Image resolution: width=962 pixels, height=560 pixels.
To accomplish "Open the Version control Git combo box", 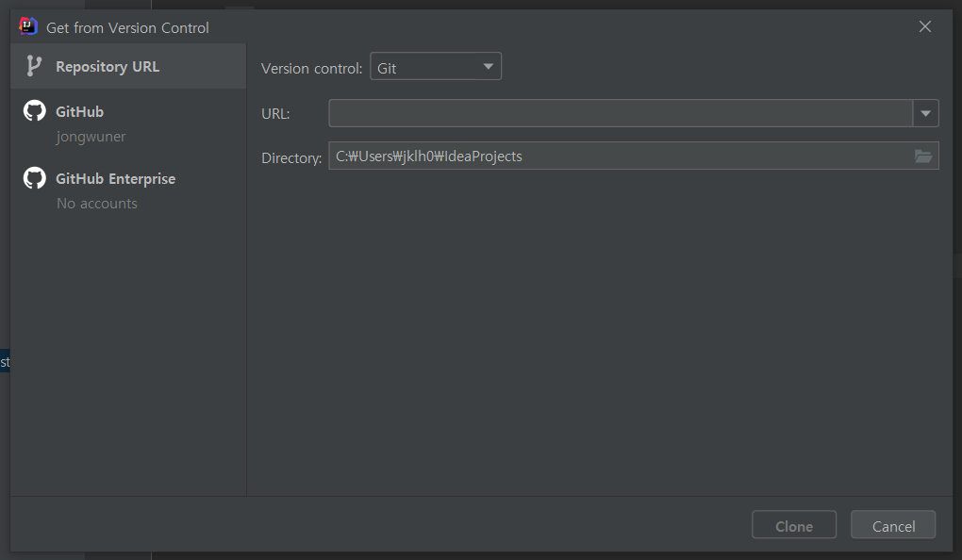I will pos(426,67).
